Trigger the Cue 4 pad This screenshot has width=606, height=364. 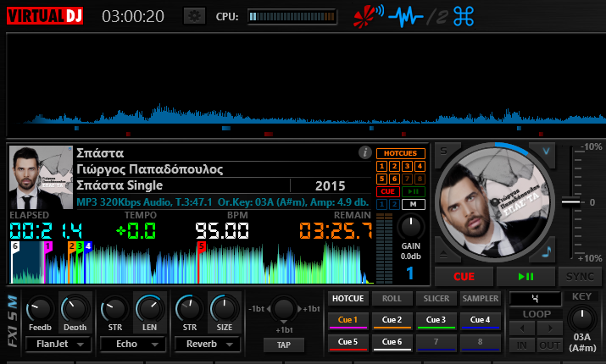click(x=480, y=320)
